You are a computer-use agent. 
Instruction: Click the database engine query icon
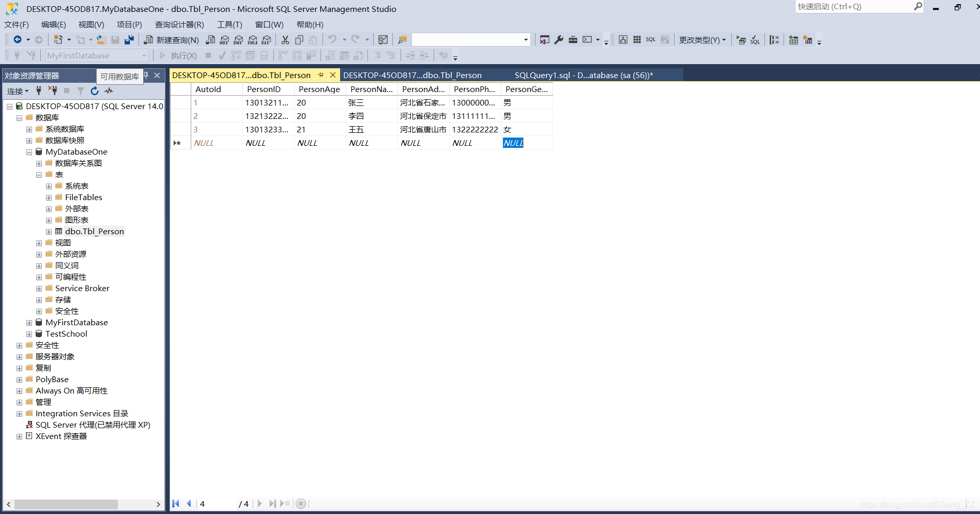click(x=210, y=40)
